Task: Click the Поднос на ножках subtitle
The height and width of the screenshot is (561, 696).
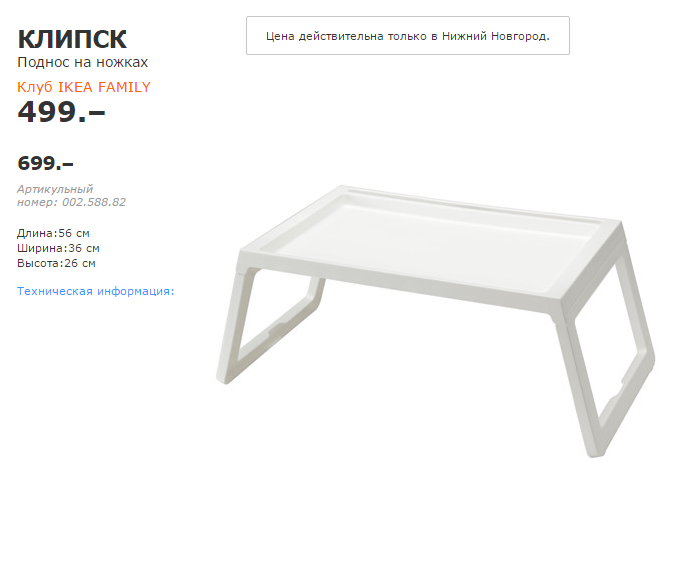Action: 83,62
